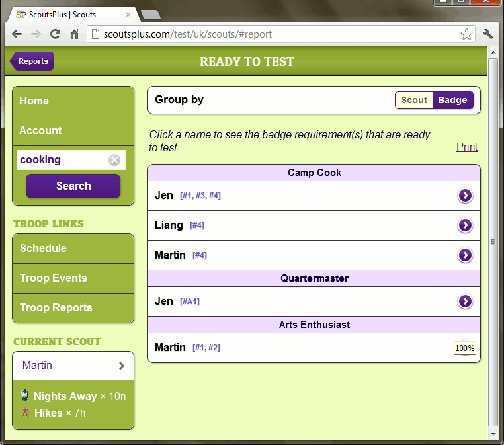Viewport: 504px width, 445px height.
Task: Switch Group by to Scout
Action: pyautogui.click(x=414, y=100)
